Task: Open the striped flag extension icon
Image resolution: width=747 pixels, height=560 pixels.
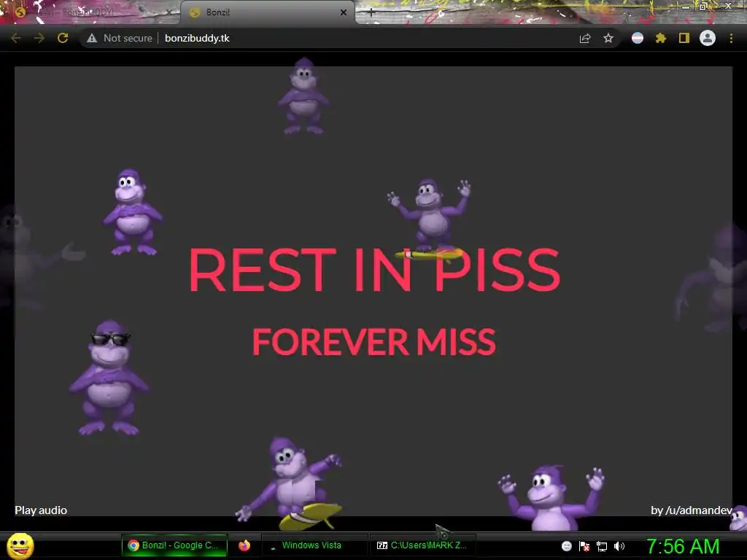Action: coord(638,38)
